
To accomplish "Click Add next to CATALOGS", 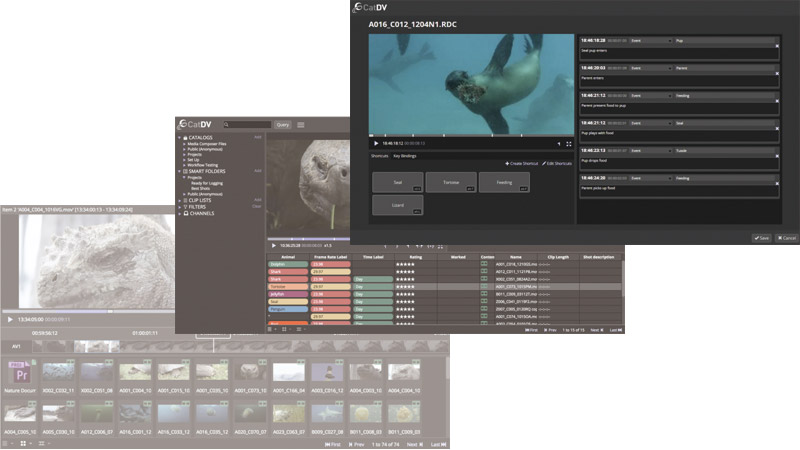I will point(258,137).
